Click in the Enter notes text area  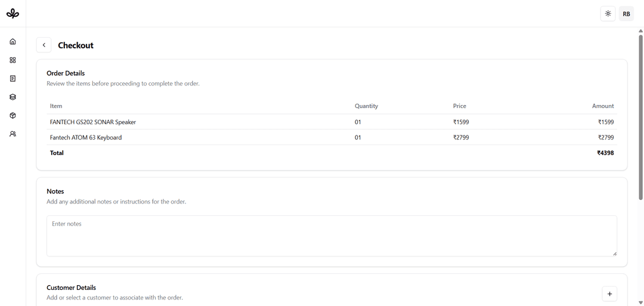point(331,236)
